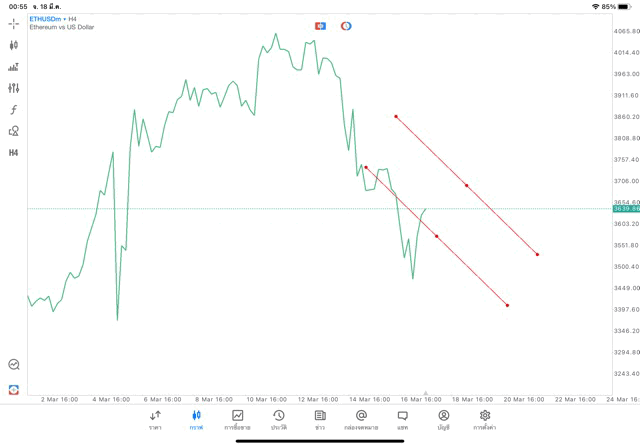640x447 pixels.
Task: Tap the red-blue trade icon in sidebar
Action: (13, 389)
